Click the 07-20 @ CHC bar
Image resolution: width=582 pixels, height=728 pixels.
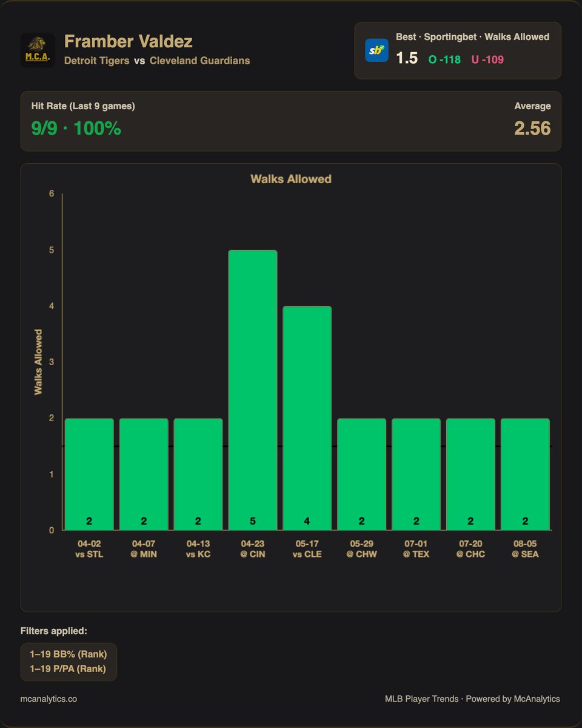pyautogui.click(x=471, y=474)
